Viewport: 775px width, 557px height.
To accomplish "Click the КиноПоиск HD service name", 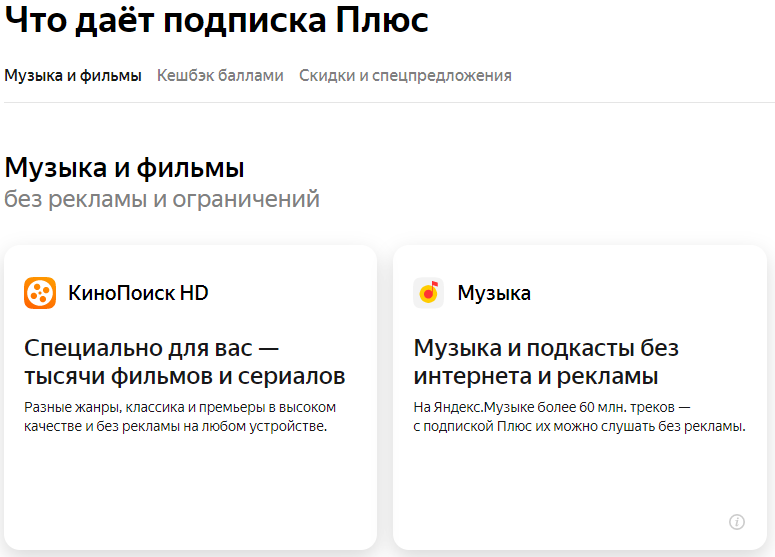I will click(x=138, y=293).
